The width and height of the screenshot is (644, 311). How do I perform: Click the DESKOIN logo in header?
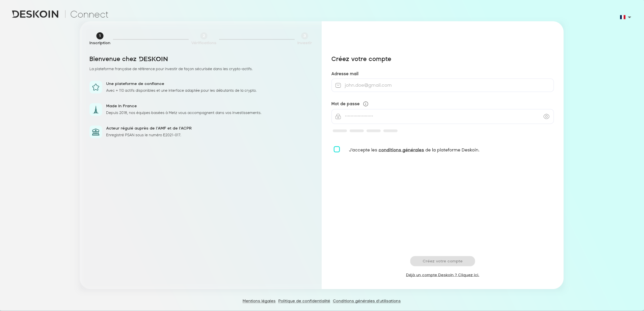coord(35,14)
